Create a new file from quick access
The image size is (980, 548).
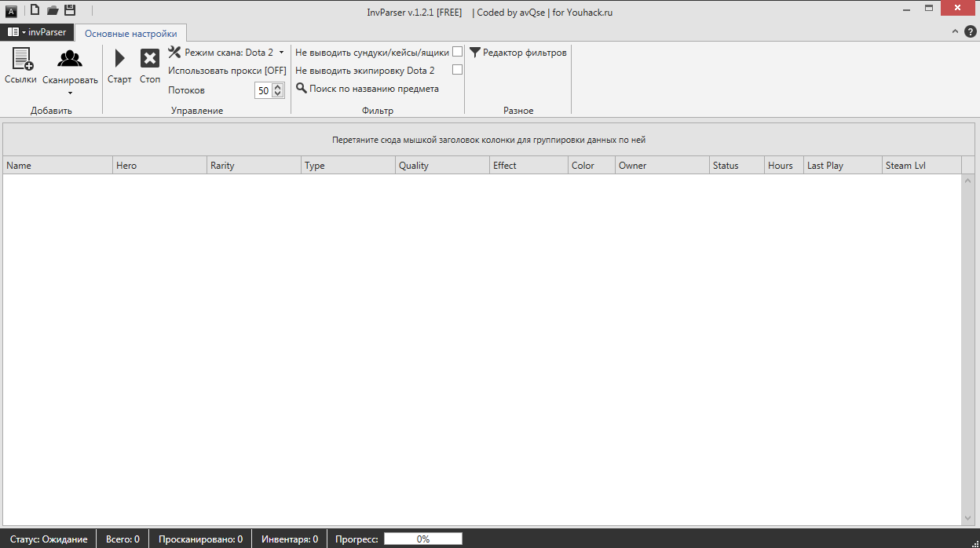coord(35,10)
